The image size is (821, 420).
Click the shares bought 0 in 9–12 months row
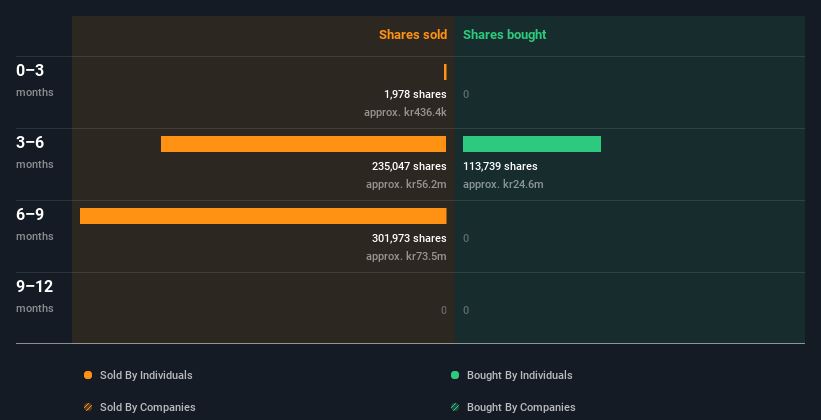[x=466, y=311]
